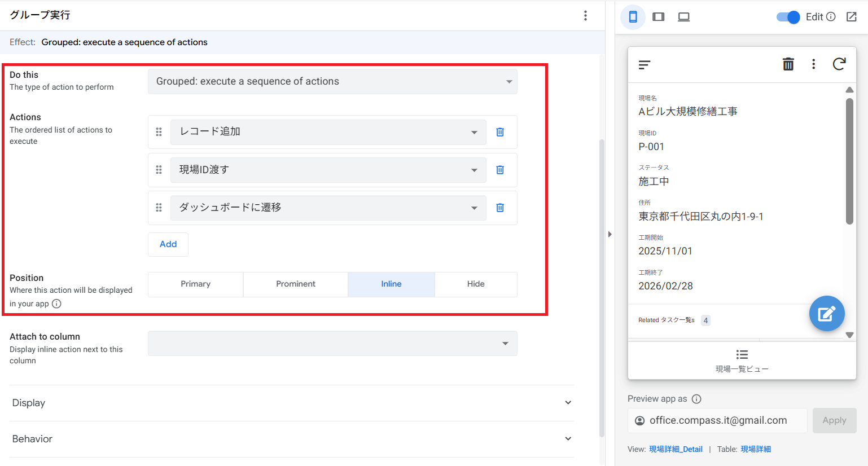This screenshot has height=466, width=868.
Task: Select Prominent position option
Action: coord(295,284)
